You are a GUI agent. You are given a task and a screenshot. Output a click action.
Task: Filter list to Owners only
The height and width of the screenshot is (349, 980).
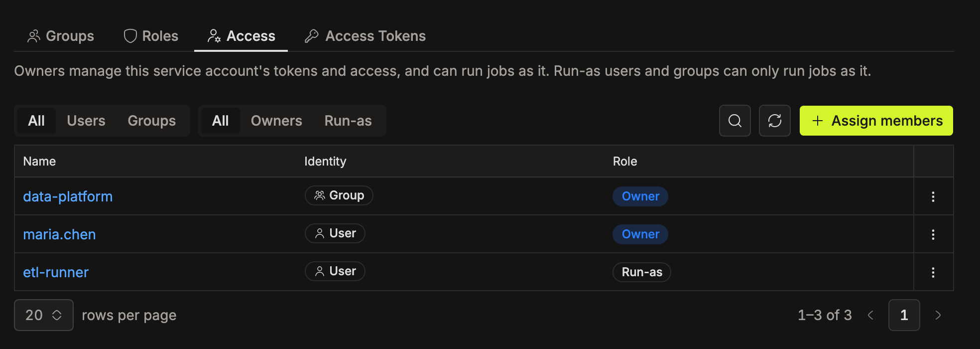276,121
